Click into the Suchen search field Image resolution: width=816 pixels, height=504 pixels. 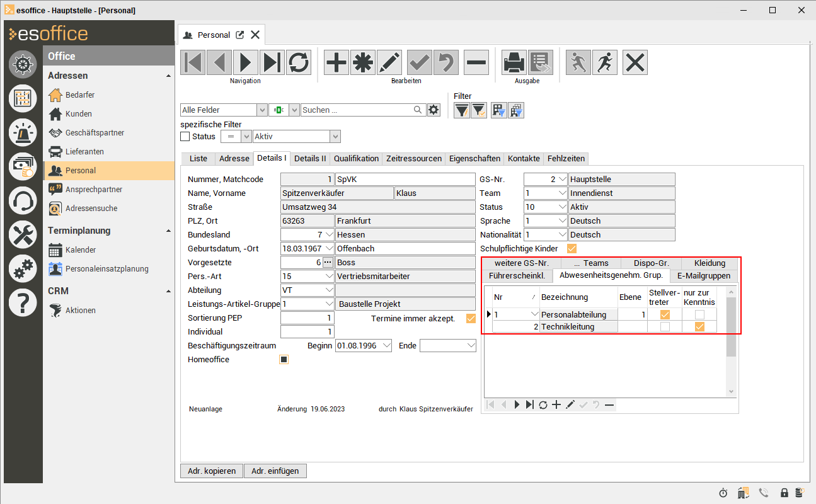tap(356, 110)
